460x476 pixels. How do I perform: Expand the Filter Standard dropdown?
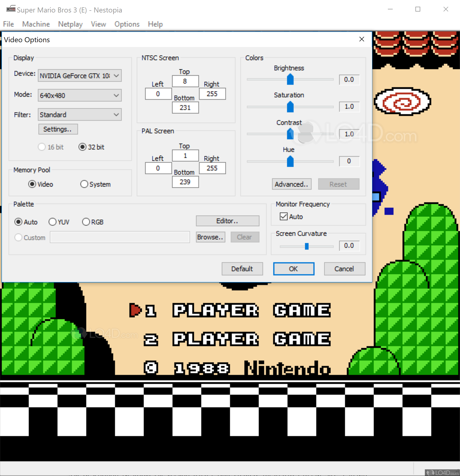point(80,115)
